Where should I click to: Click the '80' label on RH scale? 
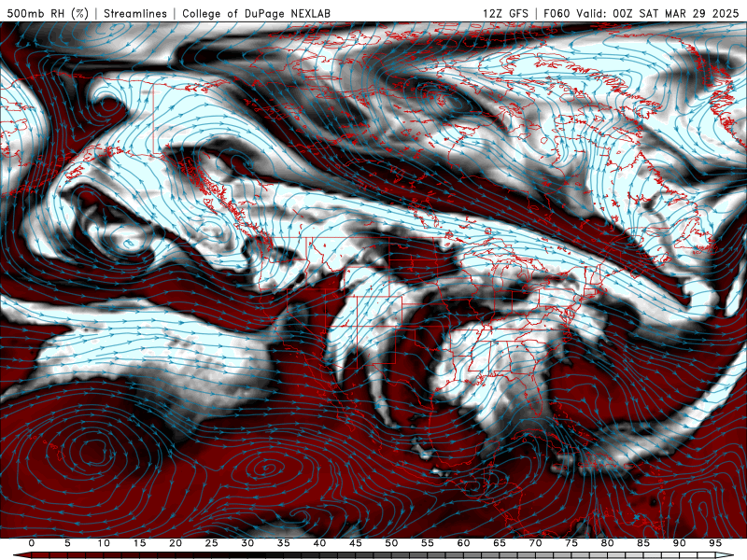coord(607,543)
